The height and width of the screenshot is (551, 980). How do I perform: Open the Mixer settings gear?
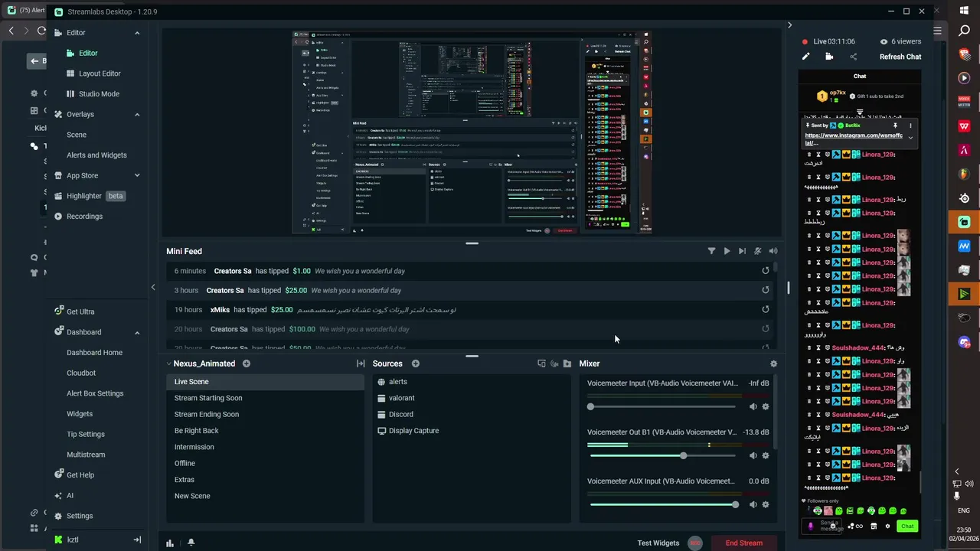pos(773,364)
